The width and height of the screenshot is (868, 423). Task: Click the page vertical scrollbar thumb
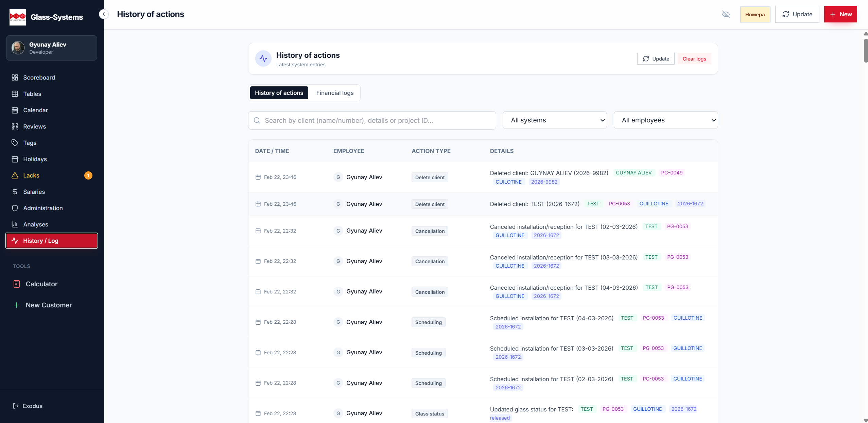[865, 50]
